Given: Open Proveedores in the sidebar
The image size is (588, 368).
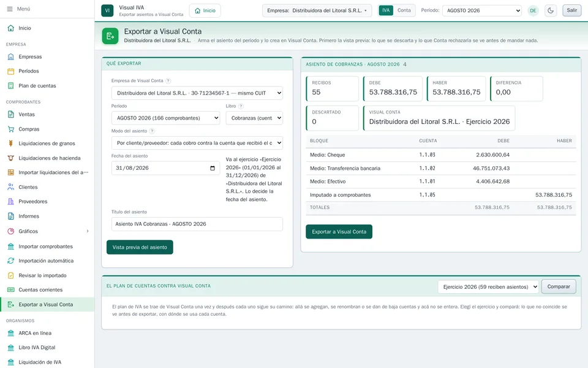Looking at the screenshot, I should [47, 202].
